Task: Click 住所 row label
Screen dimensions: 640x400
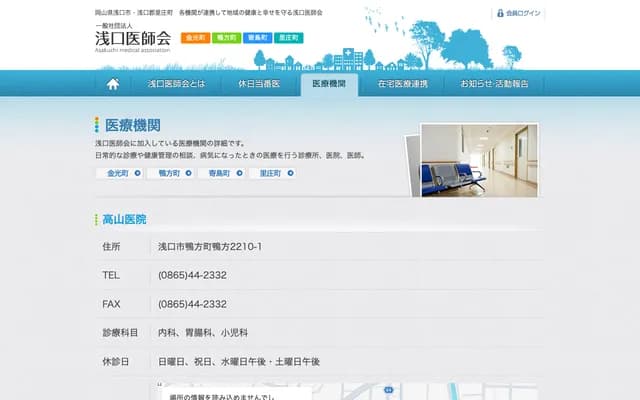Action: tap(111, 247)
